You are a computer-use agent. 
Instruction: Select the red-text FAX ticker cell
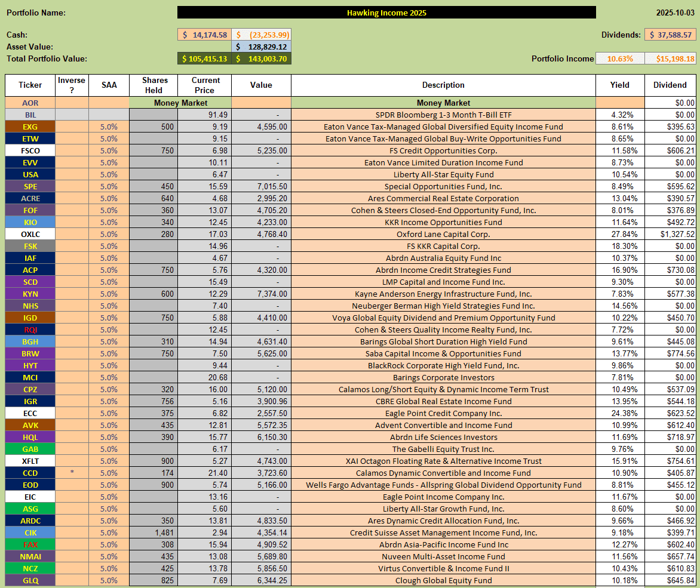pyautogui.click(x=30, y=544)
